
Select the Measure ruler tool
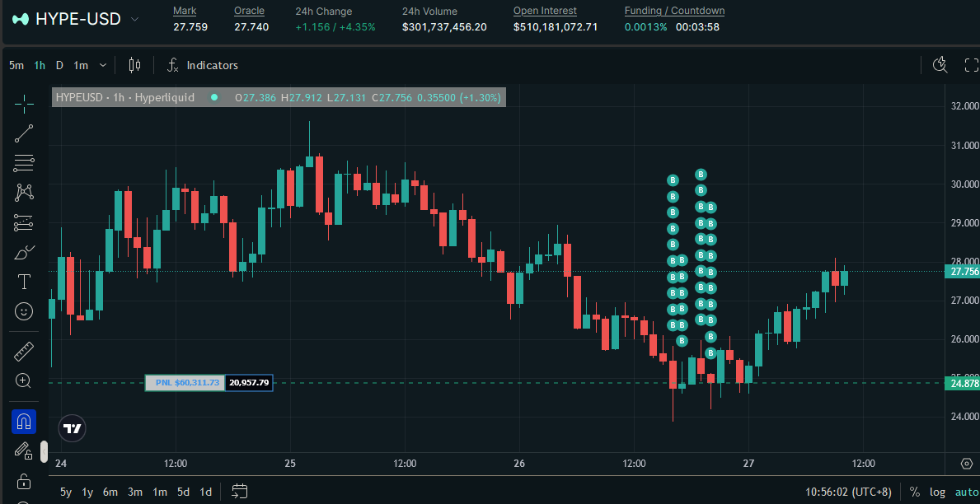pos(23,350)
